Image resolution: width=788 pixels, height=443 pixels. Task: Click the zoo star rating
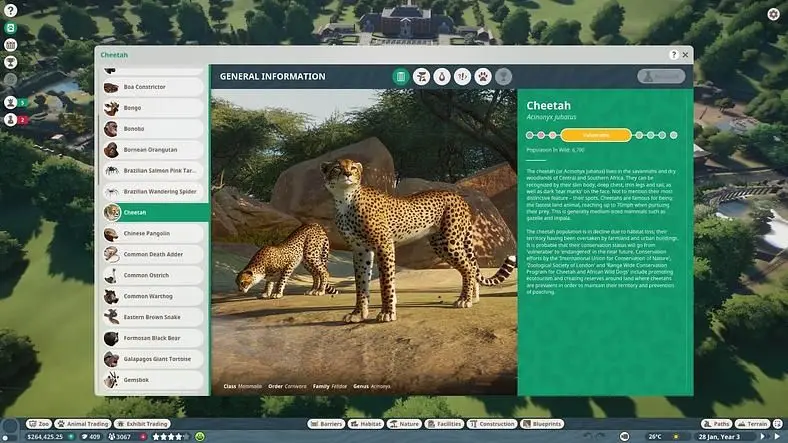[171, 437]
